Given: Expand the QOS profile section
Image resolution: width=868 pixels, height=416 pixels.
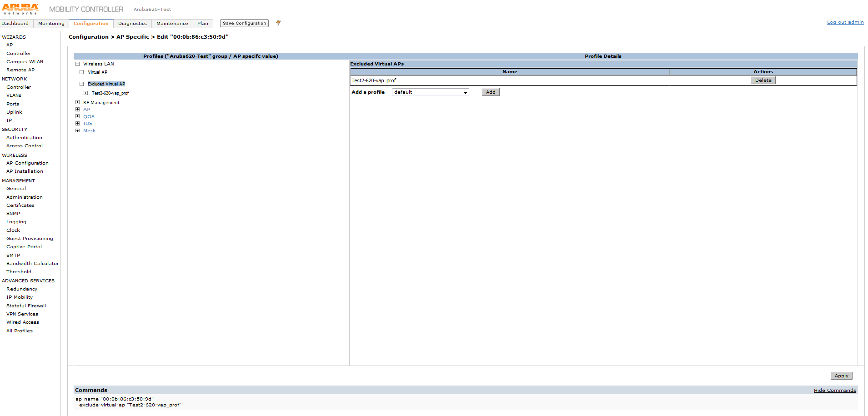Looking at the screenshot, I should (x=78, y=116).
